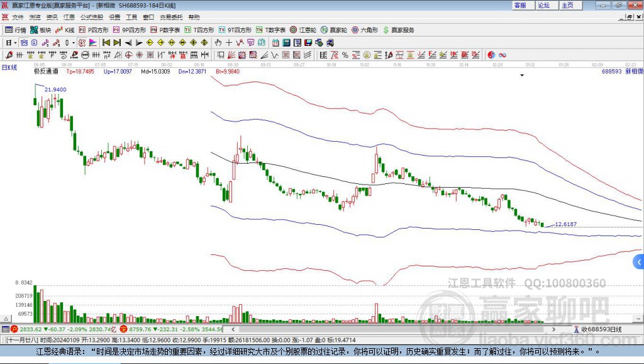Viewport: 644px width, 364px height.
Task: Step chart right with black right arrow
Action: (139, 42)
